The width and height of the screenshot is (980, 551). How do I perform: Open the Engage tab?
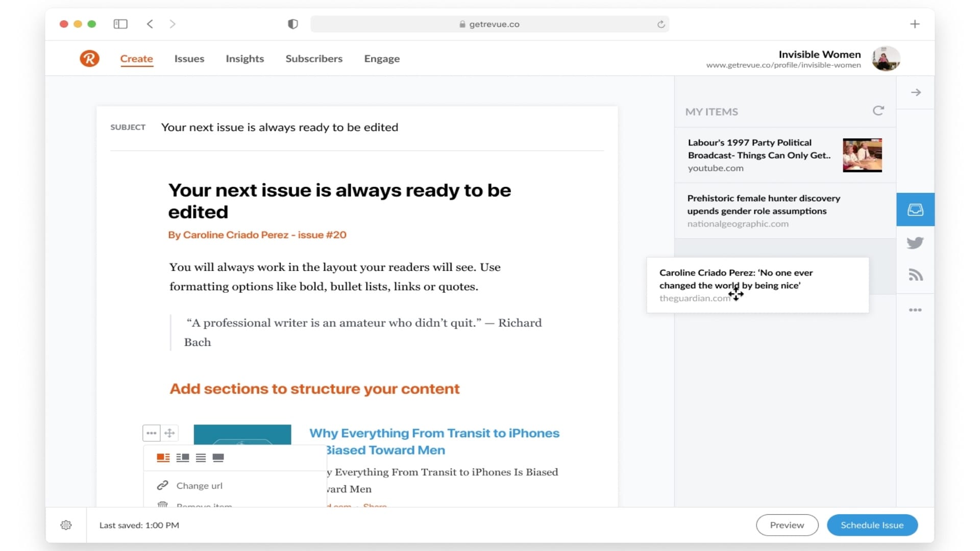pos(382,59)
